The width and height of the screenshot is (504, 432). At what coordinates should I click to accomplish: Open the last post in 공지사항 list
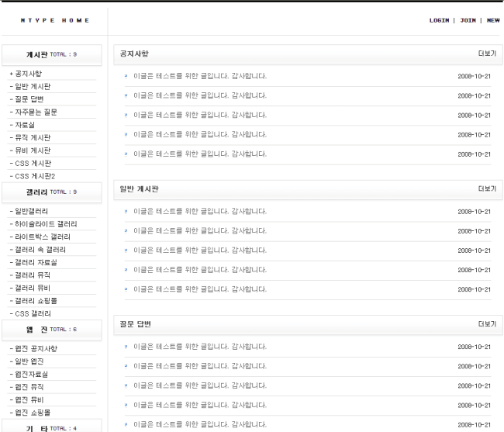200,154
